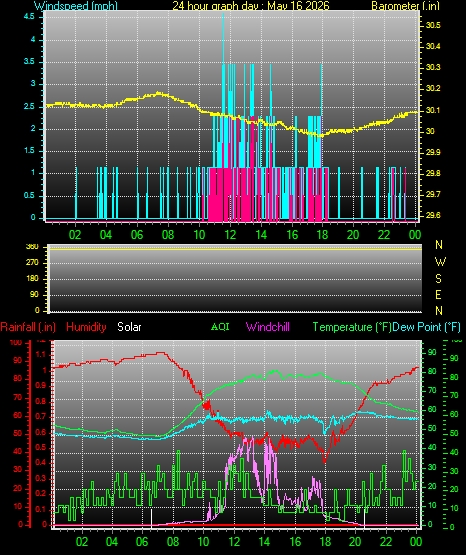Click the Humidity legend label
The image size is (466, 555).
pos(86,327)
